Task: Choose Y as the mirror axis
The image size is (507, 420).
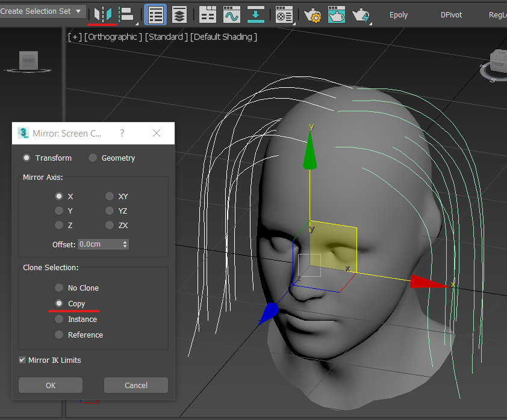Action: point(59,211)
